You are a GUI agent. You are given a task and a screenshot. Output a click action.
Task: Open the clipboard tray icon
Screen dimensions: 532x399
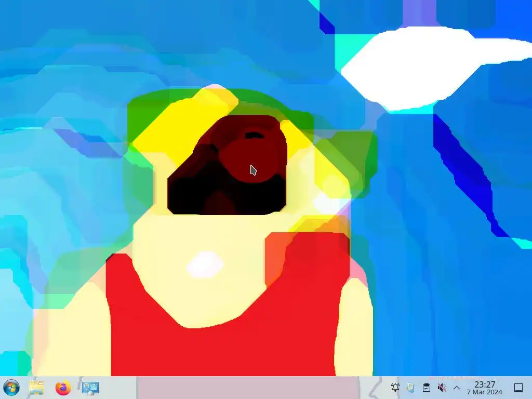[x=427, y=387]
